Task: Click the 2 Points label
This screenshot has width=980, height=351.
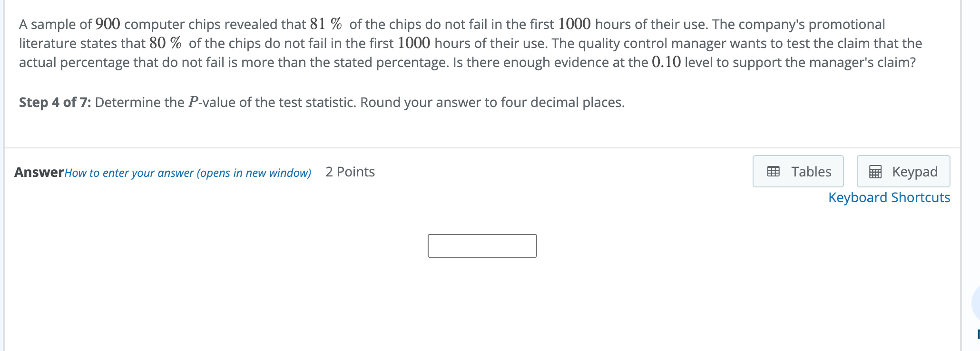Action: (350, 172)
